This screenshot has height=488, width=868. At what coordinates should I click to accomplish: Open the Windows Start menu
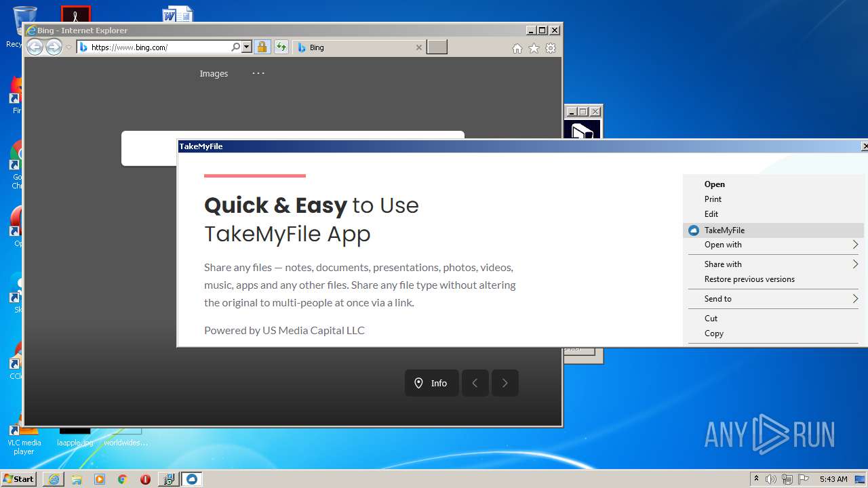19,479
